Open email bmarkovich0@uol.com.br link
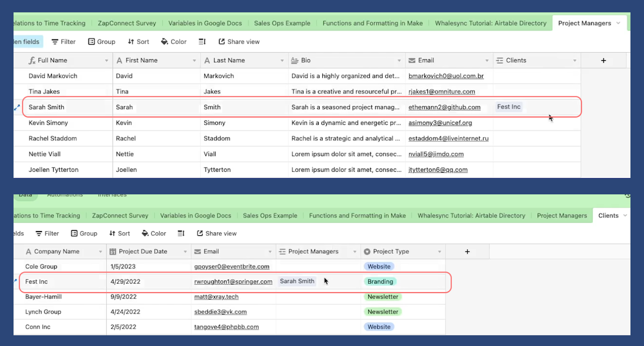644x346 pixels. point(446,76)
